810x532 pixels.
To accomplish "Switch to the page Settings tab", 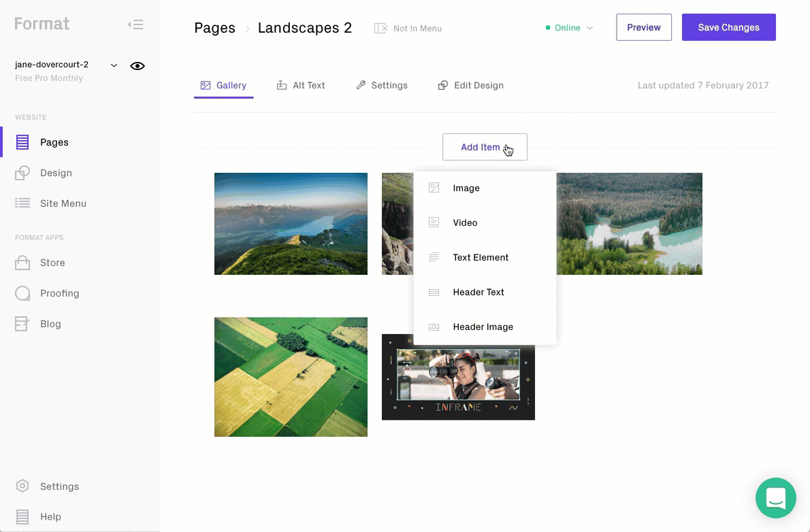I will pos(382,86).
